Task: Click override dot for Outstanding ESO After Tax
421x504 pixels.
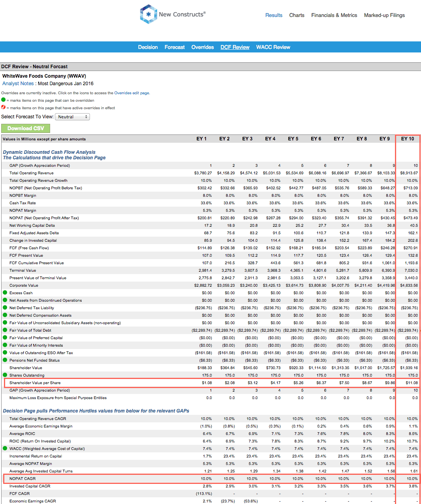Action: pyautogui.click(x=5, y=353)
